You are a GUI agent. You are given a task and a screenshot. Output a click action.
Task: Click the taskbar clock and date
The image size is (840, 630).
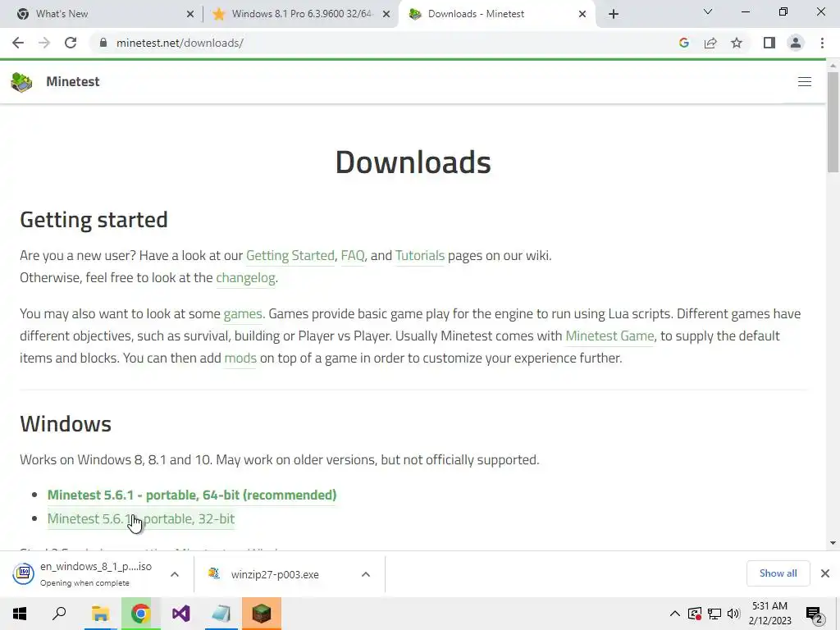769,614
